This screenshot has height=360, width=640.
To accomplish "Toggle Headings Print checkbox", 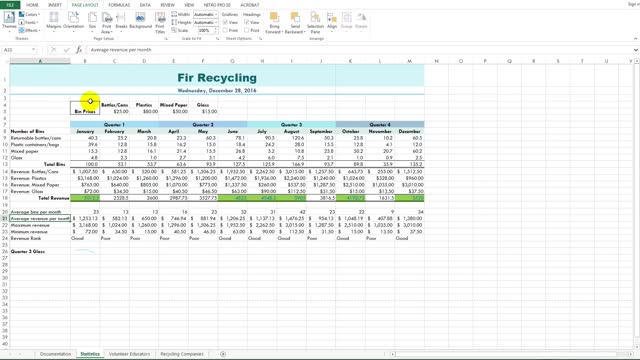I will pos(247,30).
